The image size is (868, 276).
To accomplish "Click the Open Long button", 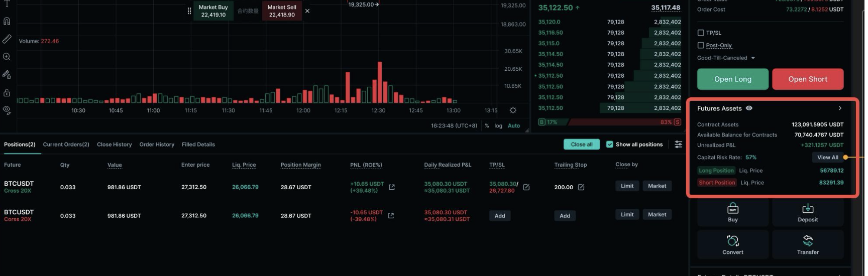I will pos(733,79).
